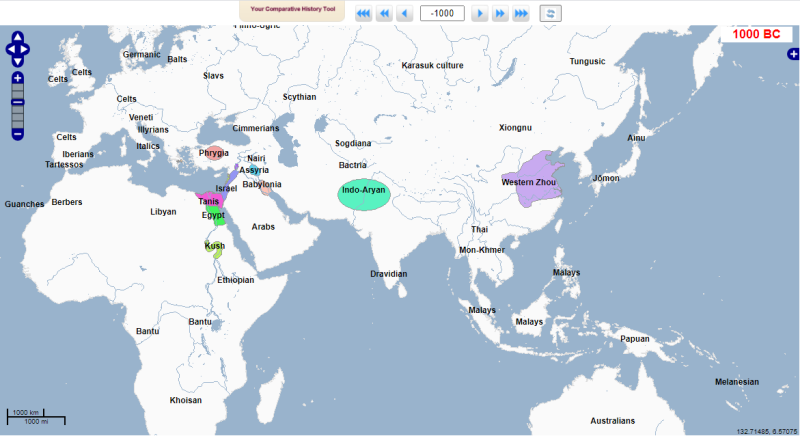Image resolution: width=800 pixels, height=436 pixels.
Task: Click the Khoisan label
Action: (x=186, y=400)
